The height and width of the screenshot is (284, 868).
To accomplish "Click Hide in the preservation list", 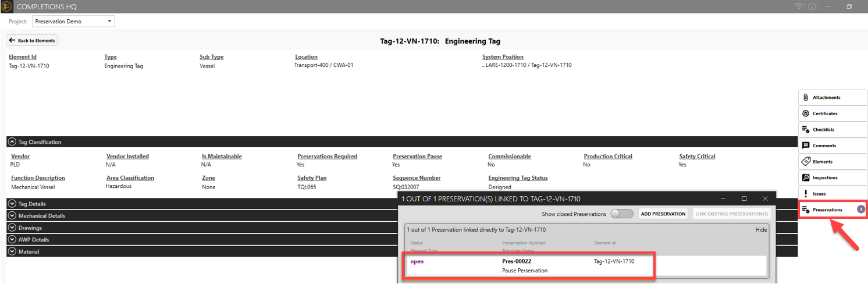I will point(761,230).
